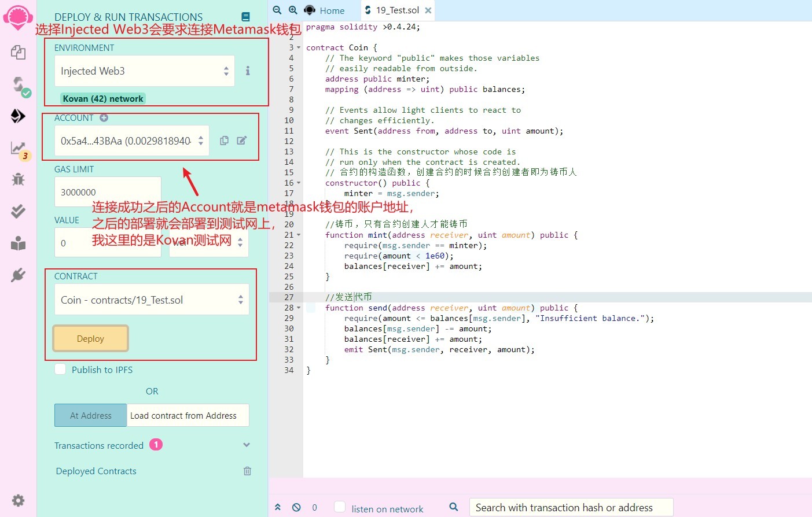The image size is (812, 517).
Task: Enable Publish to IPFS checkbox
Action: 60,369
